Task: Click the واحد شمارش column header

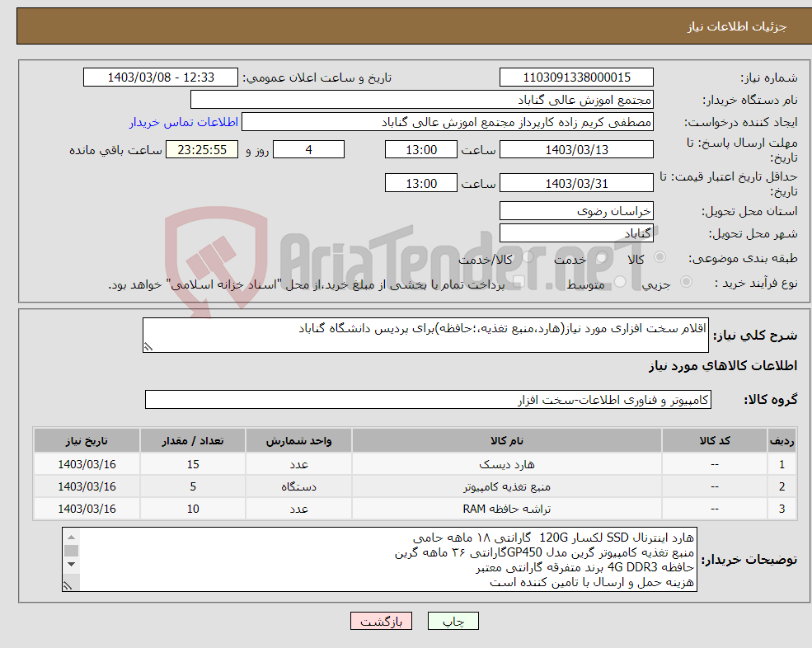Action: [298, 441]
